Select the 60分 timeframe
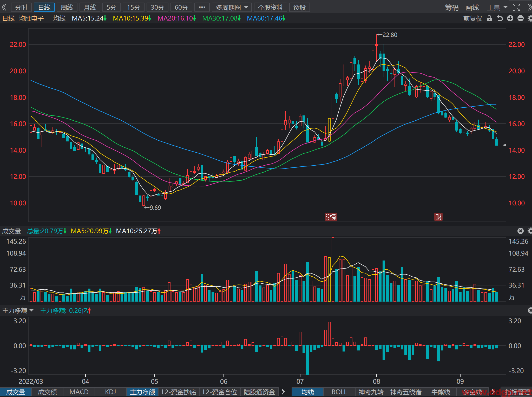Screen dimensions: 532x397 click(181, 8)
